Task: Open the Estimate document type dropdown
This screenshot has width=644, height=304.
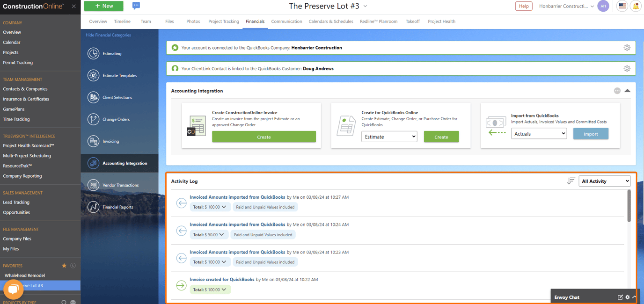Action: (x=389, y=136)
